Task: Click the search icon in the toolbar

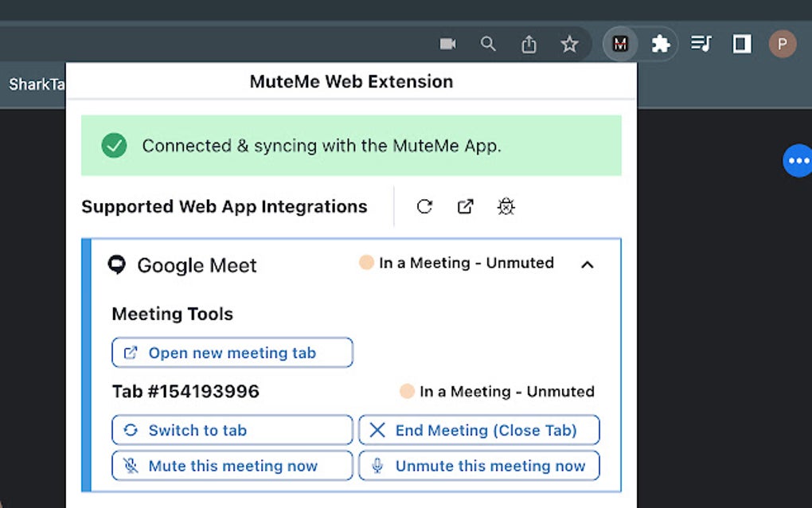Action: [488, 44]
